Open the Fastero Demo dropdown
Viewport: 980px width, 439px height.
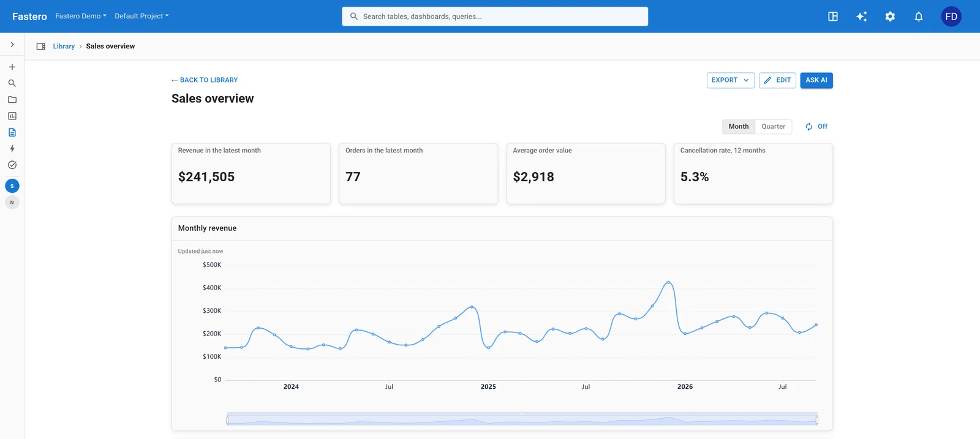pyautogui.click(x=81, y=16)
